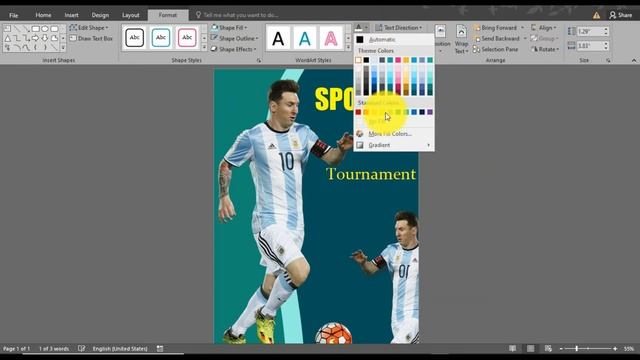Open the Selection Pane

click(x=496, y=49)
